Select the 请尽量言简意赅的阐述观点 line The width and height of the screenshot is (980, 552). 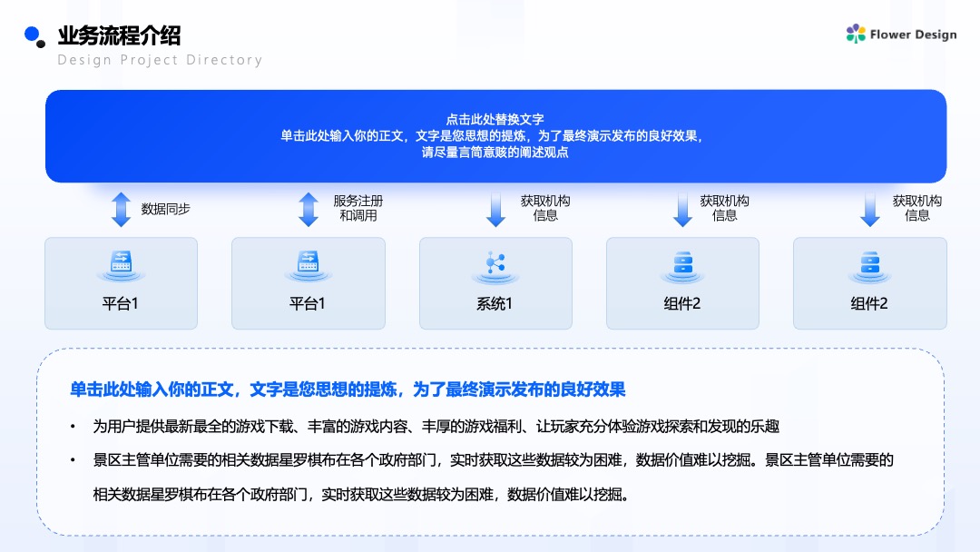pos(495,152)
